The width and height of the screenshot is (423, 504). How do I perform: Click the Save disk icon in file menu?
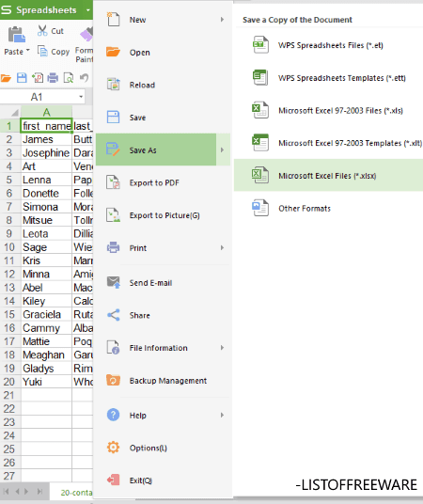pyautogui.click(x=113, y=118)
